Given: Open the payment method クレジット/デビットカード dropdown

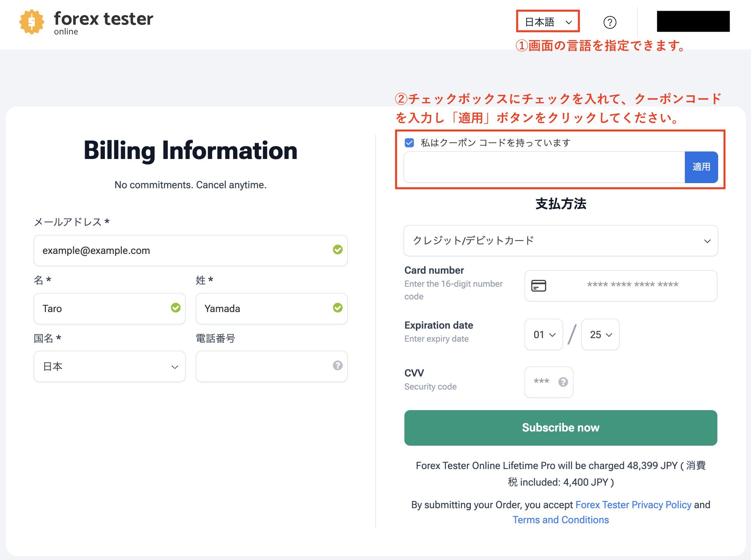Looking at the screenshot, I should click(560, 241).
